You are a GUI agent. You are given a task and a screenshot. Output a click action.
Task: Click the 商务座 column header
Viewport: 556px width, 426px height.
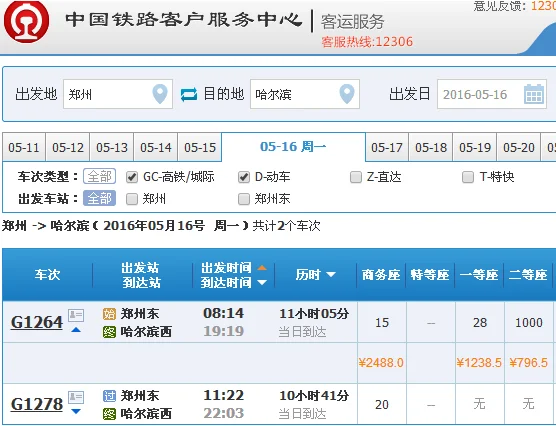pyautogui.click(x=381, y=275)
